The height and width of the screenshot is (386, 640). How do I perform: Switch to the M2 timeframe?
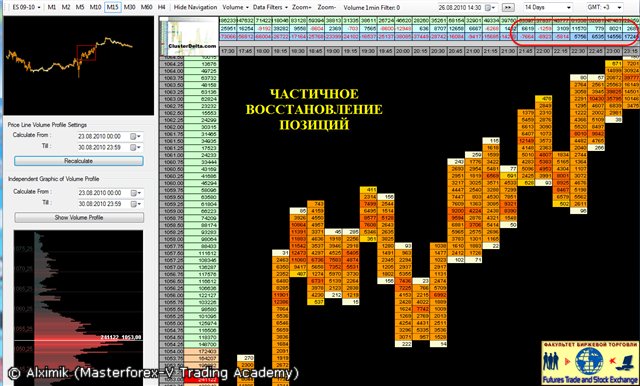[x=66, y=7]
